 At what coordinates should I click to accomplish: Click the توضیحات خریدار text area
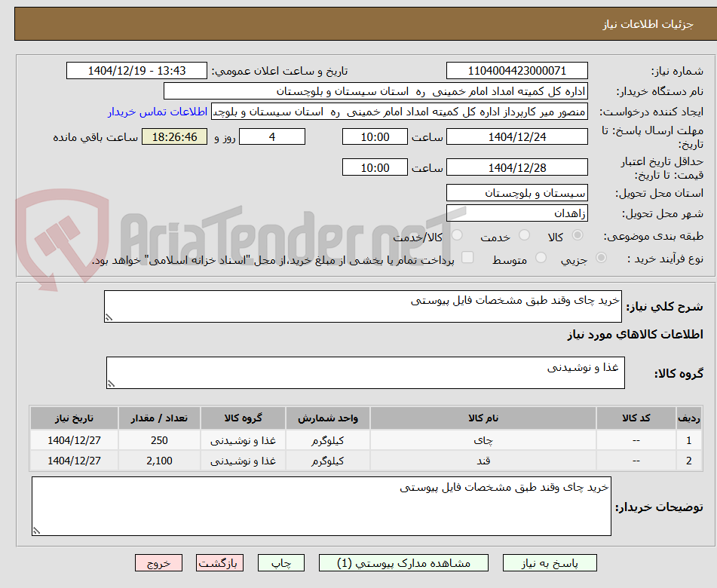[321, 506]
